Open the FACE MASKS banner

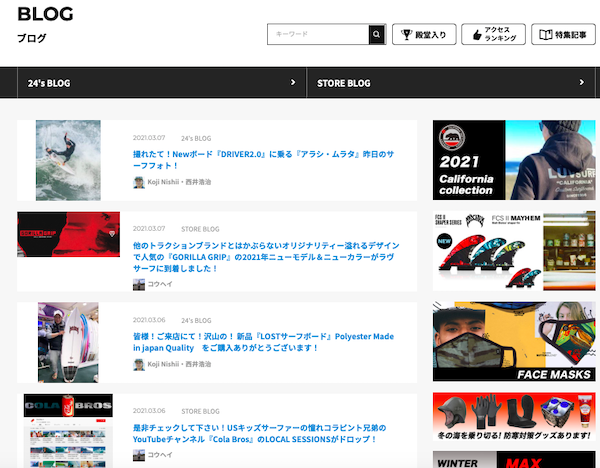(x=514, y=341)
